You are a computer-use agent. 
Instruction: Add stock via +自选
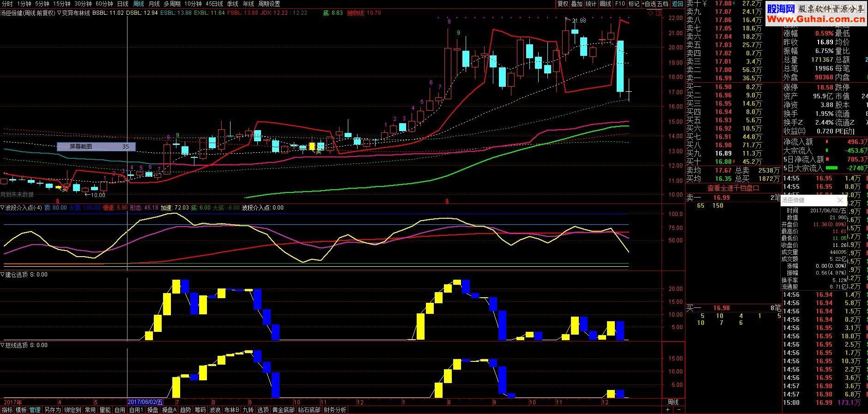(x=649, y=4)
